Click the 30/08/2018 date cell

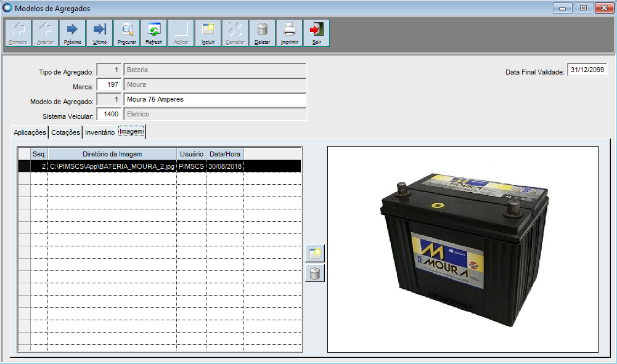[x=225, y=166]
